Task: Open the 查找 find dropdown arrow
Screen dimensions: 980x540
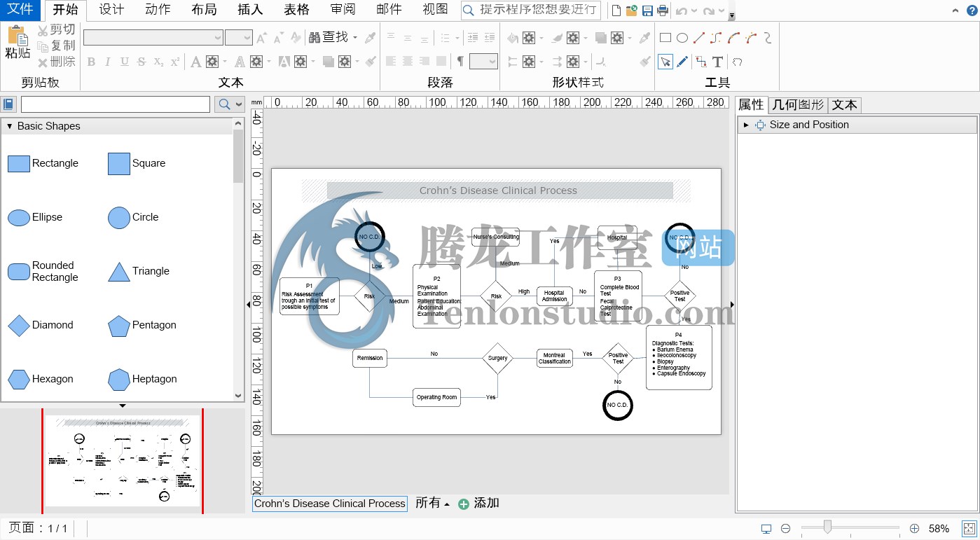Action: 355,38
